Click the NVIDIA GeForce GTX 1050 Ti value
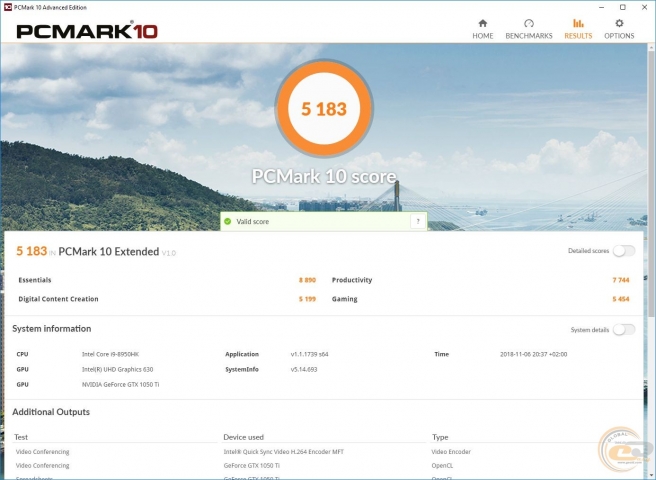Screen dimensions: 656x480 pos(120,384)
